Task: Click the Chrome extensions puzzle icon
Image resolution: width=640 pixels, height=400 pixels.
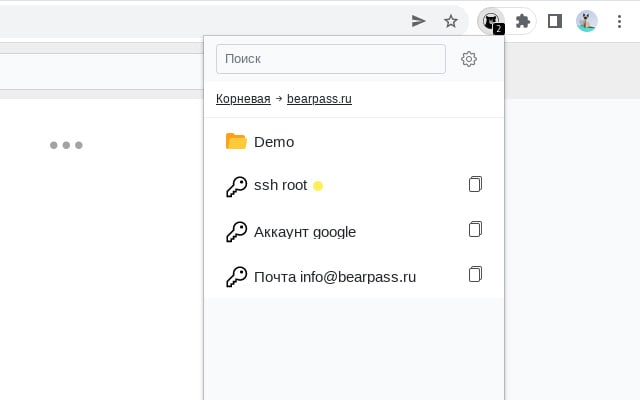Action: point(522,20)
